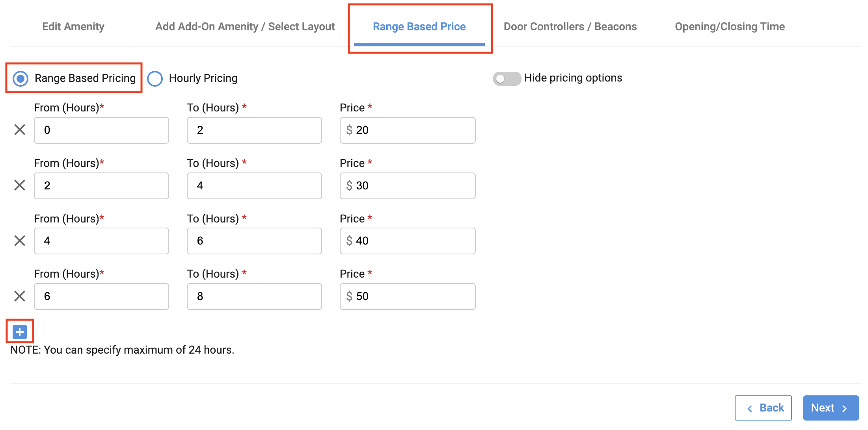Select Range Based Pricing option
This screenshot has width=868, height=430.
point(20,78)
